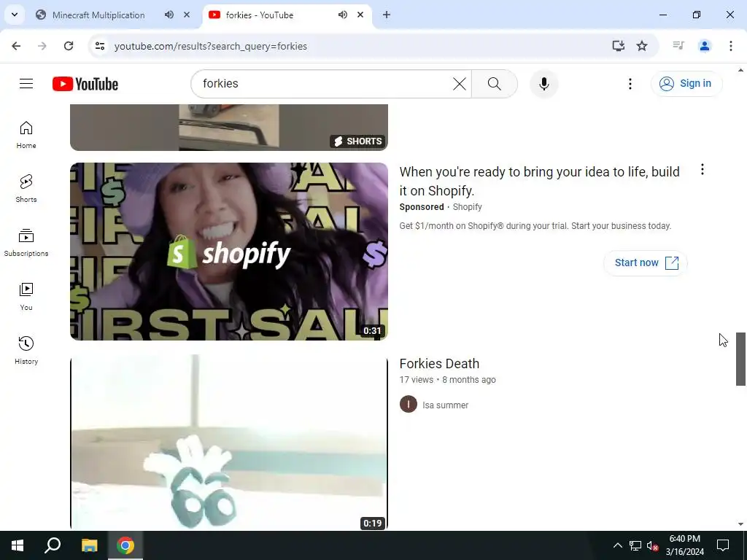Go back with the browser back arrow
This screenshot has height=560, width=747.
click(x=16, y=46)
